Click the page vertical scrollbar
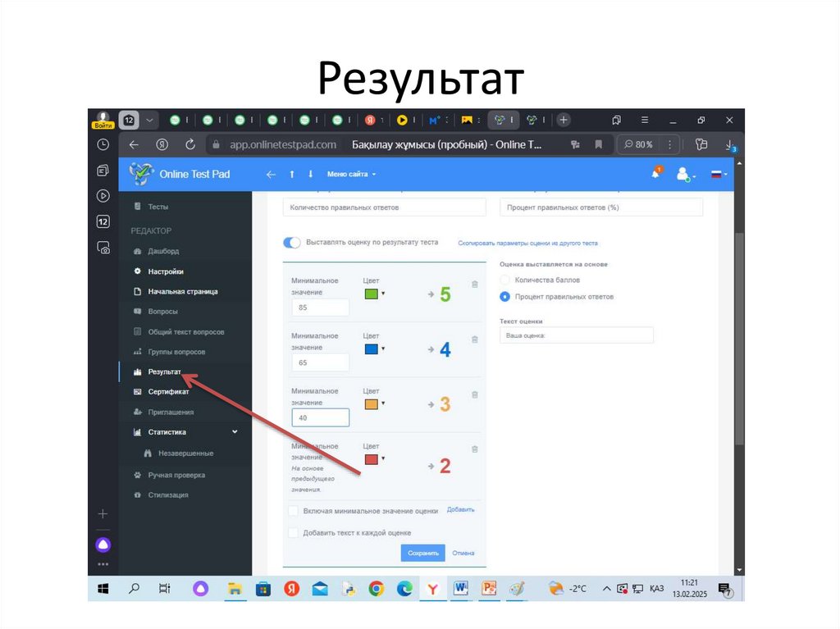This screenshot has height=629, width=840. 739,339
